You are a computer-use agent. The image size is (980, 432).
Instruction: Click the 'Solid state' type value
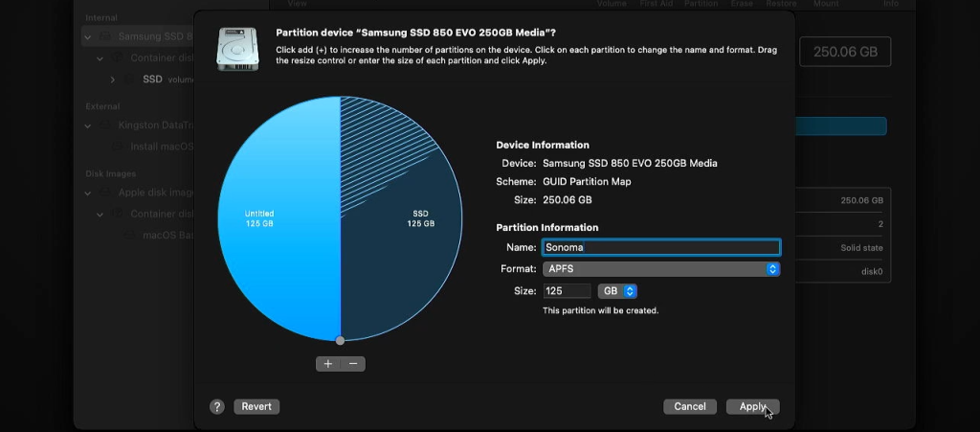[x=861, y=247]
